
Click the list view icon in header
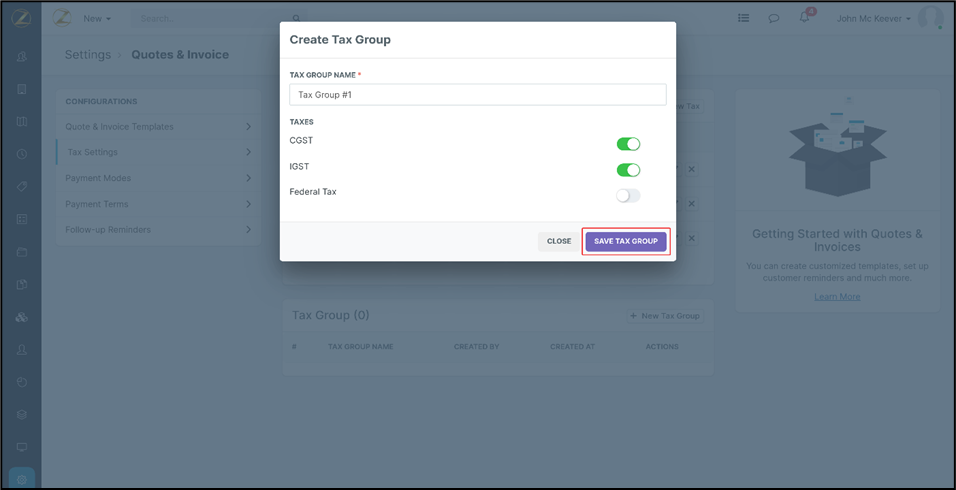[743, 18]
